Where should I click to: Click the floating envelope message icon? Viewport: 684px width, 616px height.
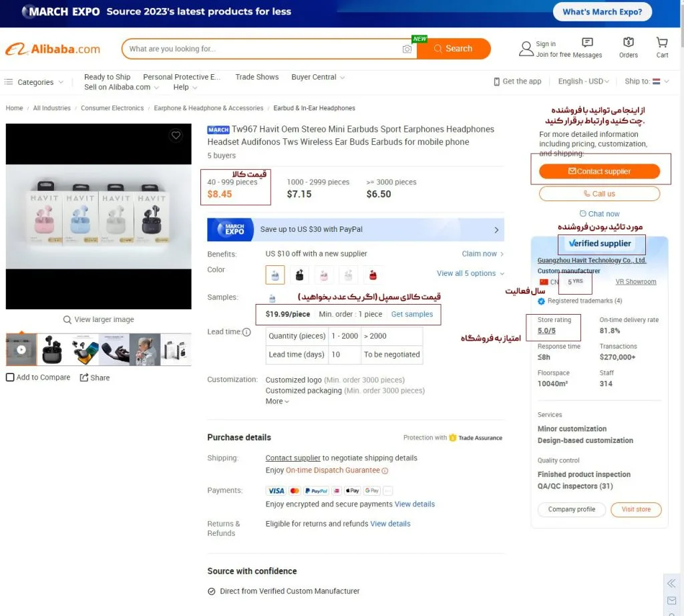671,601
